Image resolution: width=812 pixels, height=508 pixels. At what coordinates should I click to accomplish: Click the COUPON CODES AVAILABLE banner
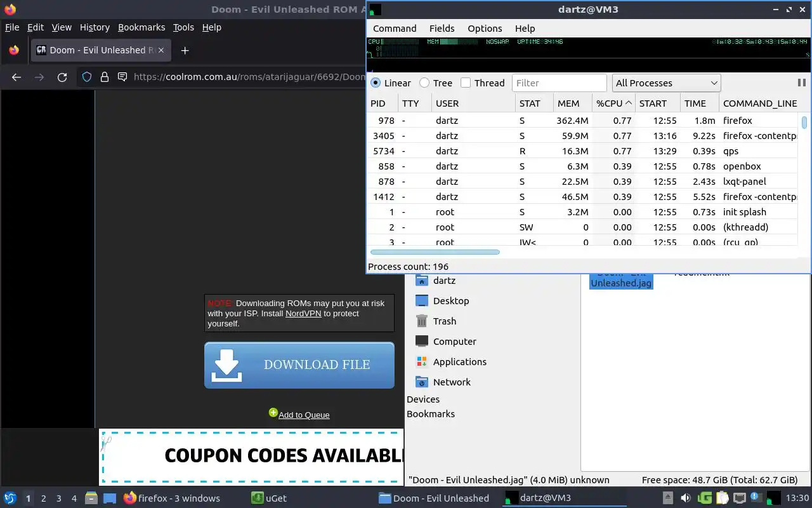252,457
